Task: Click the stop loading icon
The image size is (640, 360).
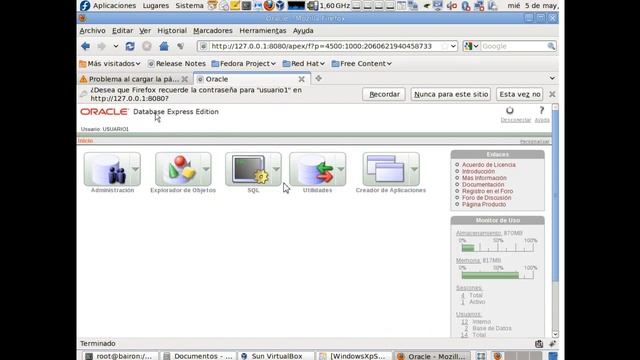Action: (147, 46)
